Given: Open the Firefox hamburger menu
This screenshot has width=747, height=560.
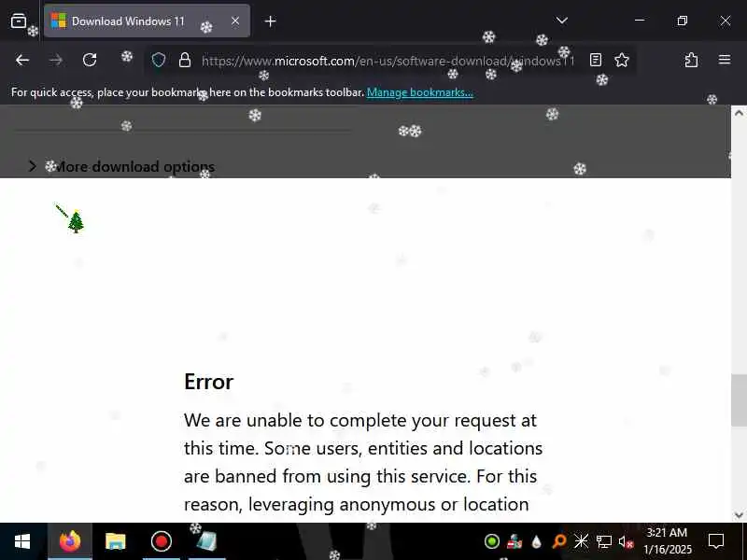Looking at the screenshot, I should [725, 60].
